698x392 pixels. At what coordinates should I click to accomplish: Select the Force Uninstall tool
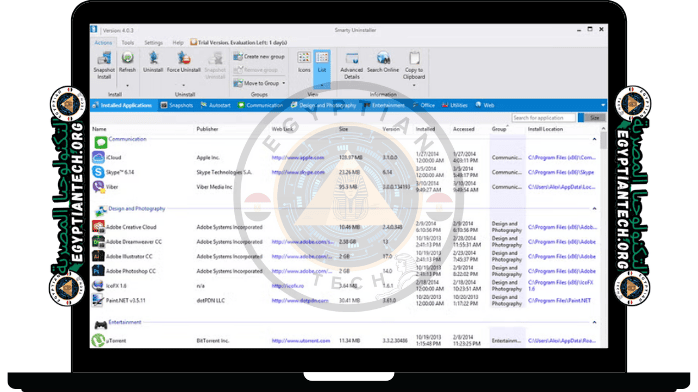pos(183,62)
